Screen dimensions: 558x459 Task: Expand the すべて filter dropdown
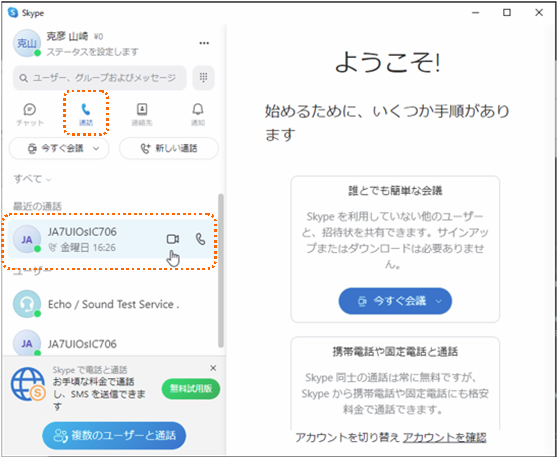(32, 179)
